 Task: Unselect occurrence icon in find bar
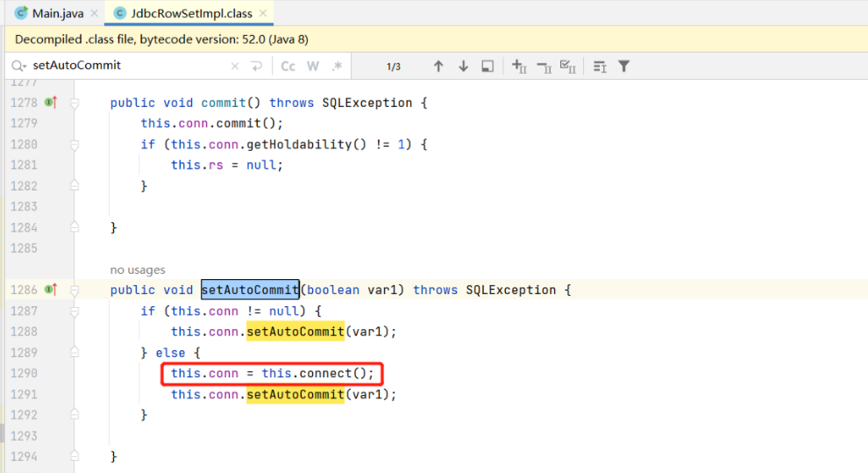click(544, 67)
